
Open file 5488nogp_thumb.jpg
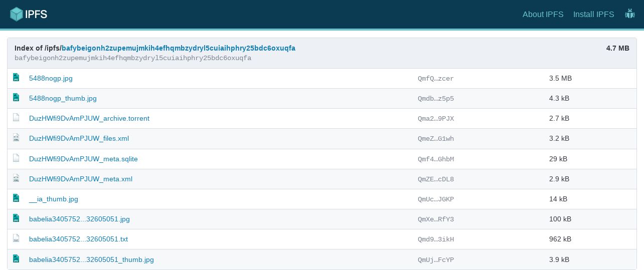coord(63,98)
